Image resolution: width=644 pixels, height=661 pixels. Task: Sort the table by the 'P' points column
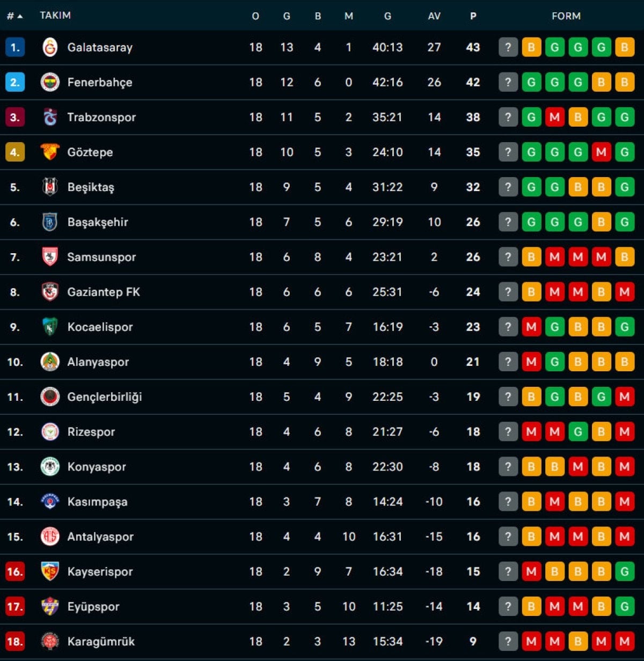coord(473,16)
